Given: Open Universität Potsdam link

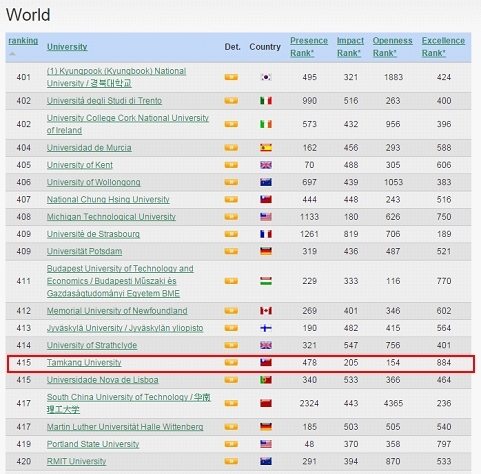Looking at the screenshot, I should [84, 251].
